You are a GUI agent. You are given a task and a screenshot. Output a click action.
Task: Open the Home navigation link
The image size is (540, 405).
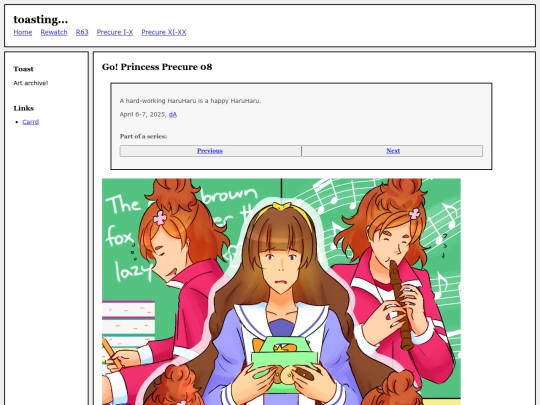point(23,32)
